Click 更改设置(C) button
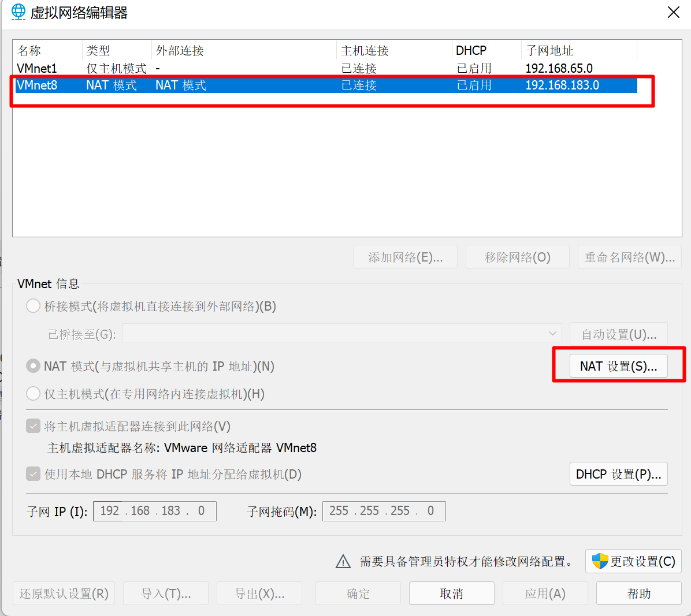 click(633, 561)
